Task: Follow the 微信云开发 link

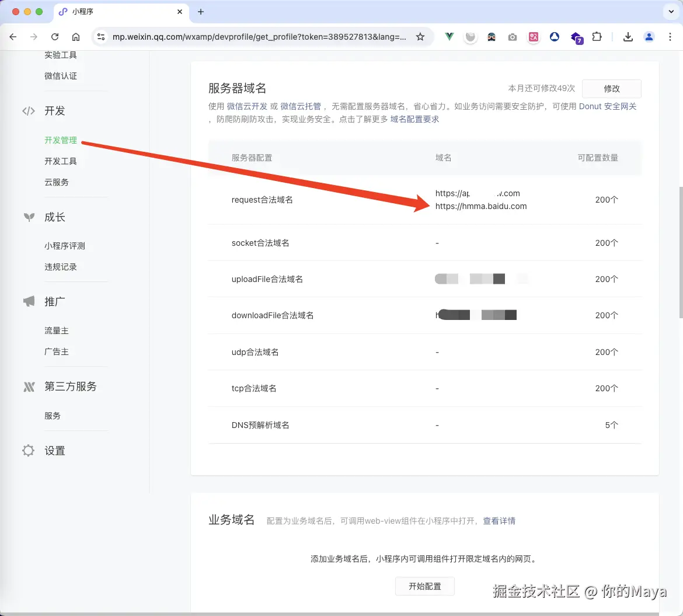Action: pyautogui.click(x=247, y=106)
